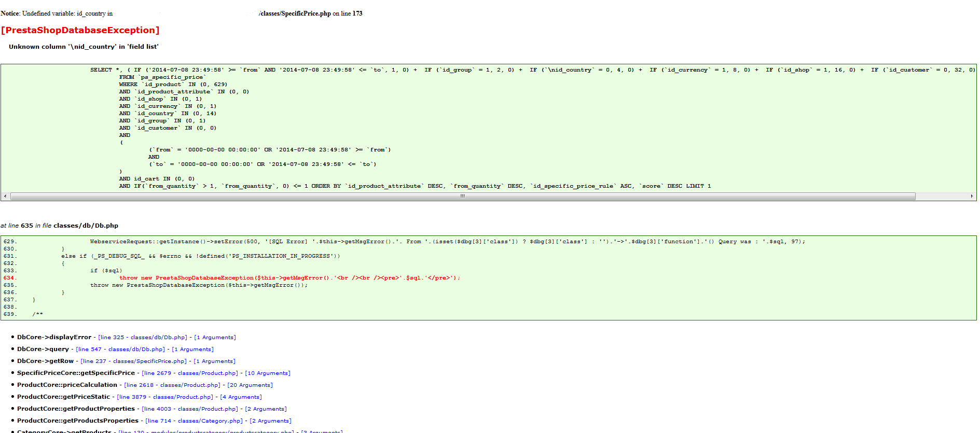Click code line 635 throw statement

click(x=199, y=285)
